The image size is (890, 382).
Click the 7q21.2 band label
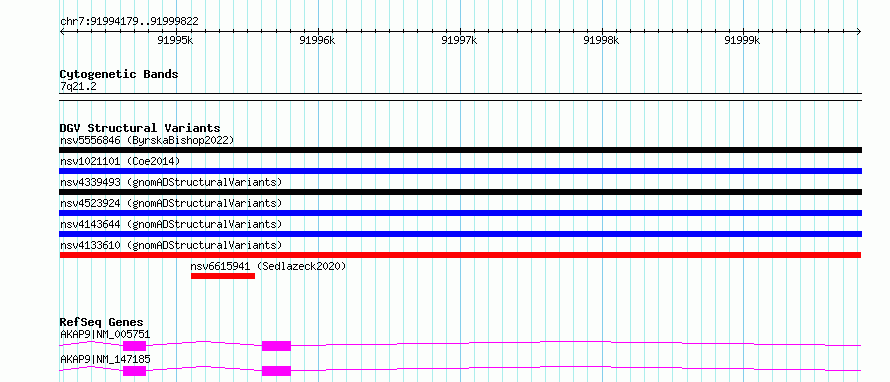pos(77,86)
